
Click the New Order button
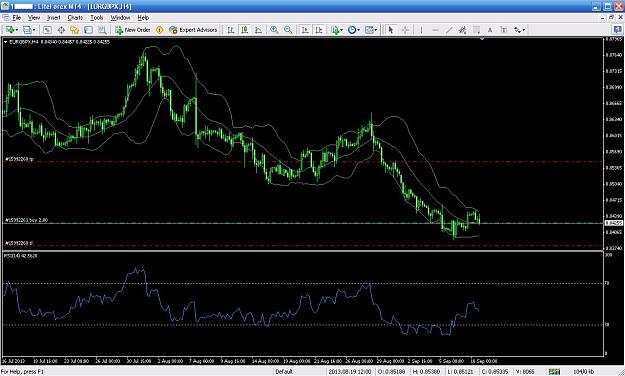point(133,30)
